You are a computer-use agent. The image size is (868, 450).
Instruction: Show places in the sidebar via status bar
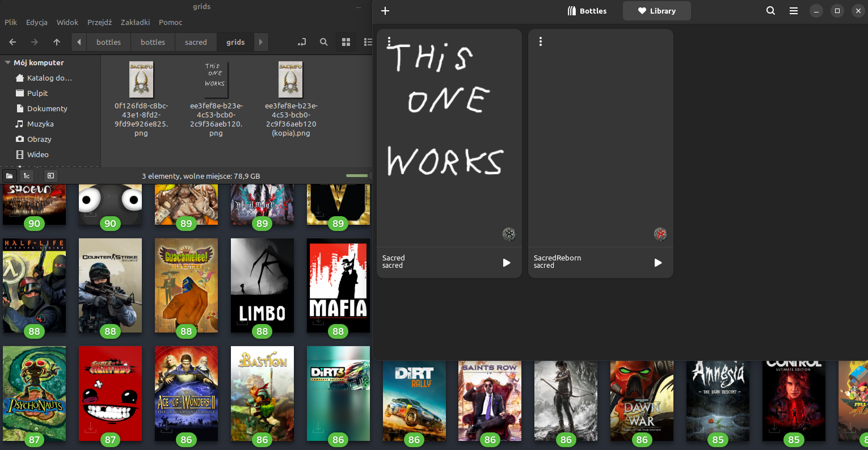coord(10,176)
